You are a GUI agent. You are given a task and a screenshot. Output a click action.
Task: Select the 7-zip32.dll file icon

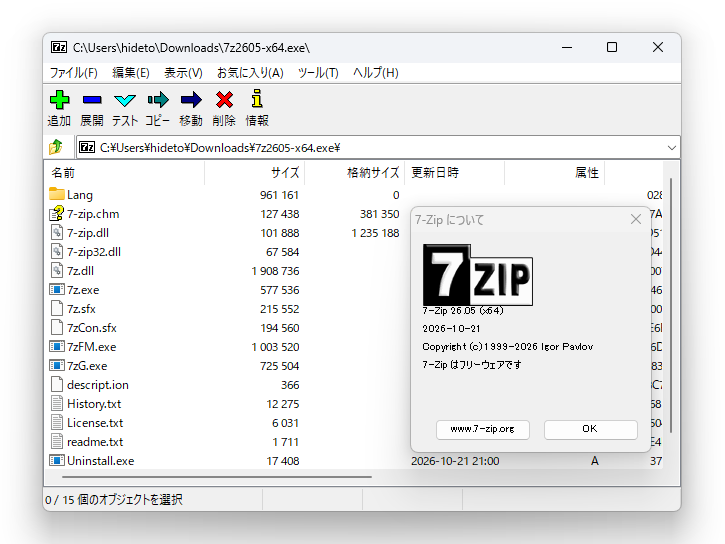point(56,251)
